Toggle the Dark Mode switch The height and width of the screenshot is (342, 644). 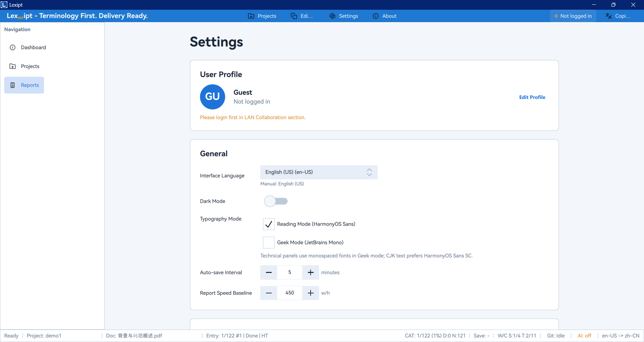(x=276, y=201)
